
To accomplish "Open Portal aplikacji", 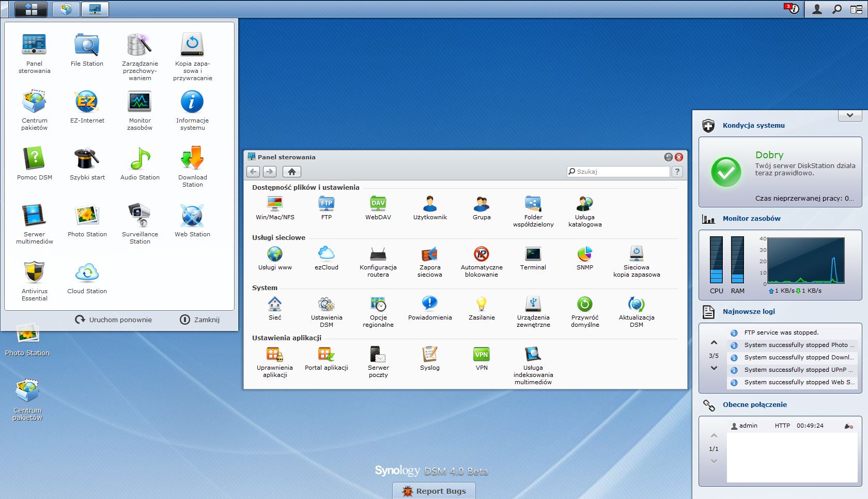I will (x=327, y=358).
